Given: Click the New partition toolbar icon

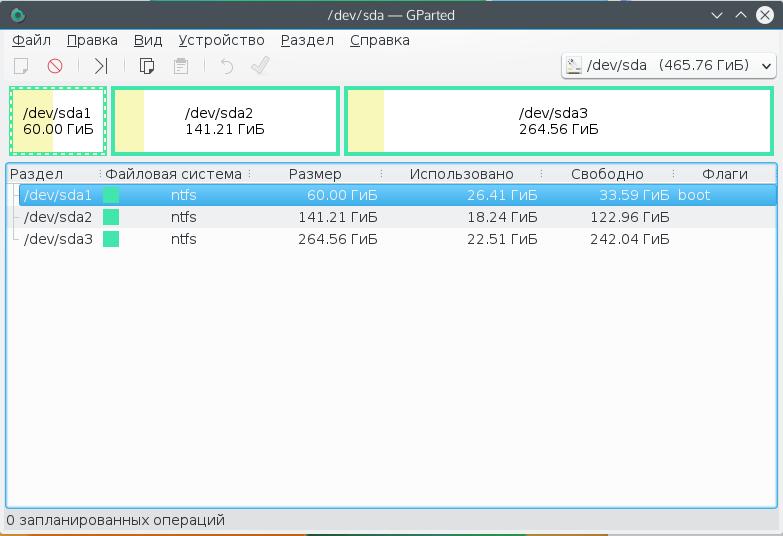Looking at the screenshot, I should 20,66.
